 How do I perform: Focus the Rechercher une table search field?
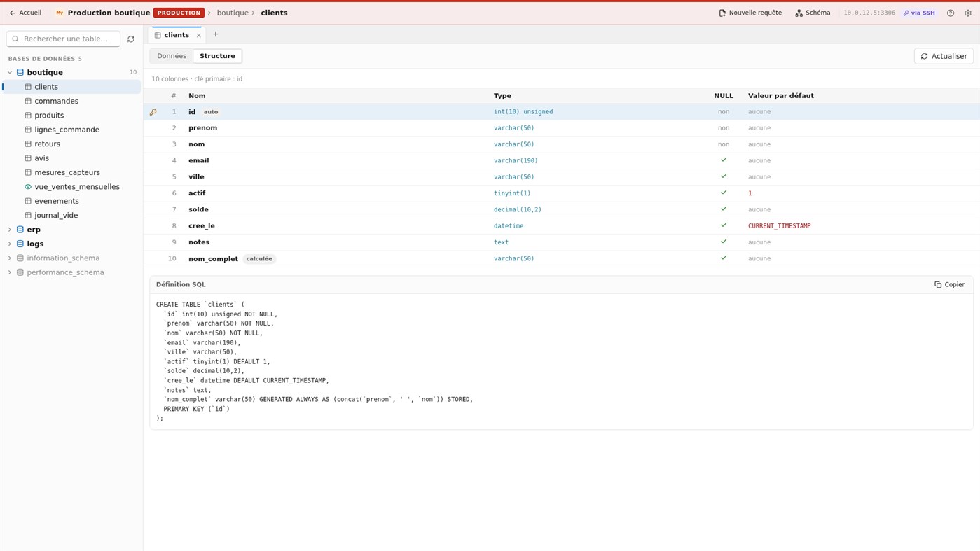[x=64, y=39]
